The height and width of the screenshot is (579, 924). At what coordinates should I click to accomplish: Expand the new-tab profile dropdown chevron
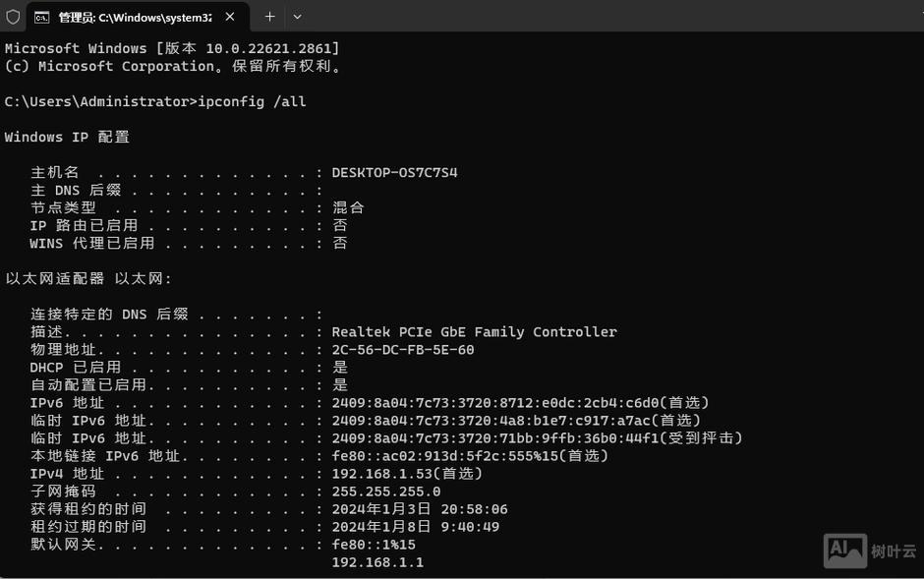point(297,17)
